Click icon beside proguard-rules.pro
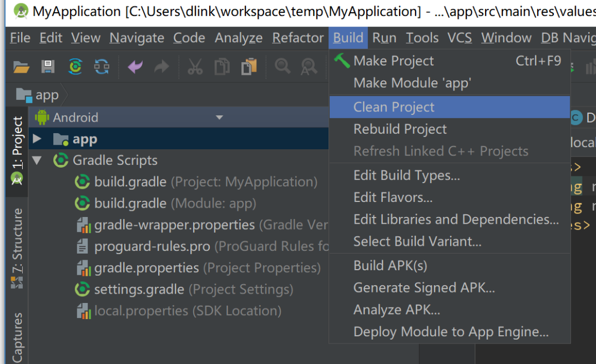The width and height of the screenshot is (596, 364). (x=83, y=246)
